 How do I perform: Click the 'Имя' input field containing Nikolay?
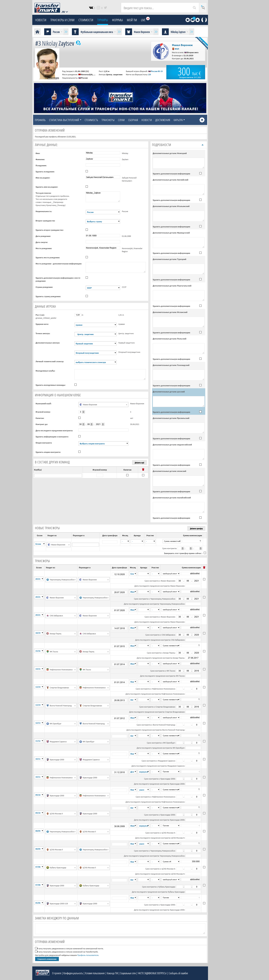click(102, 153)
